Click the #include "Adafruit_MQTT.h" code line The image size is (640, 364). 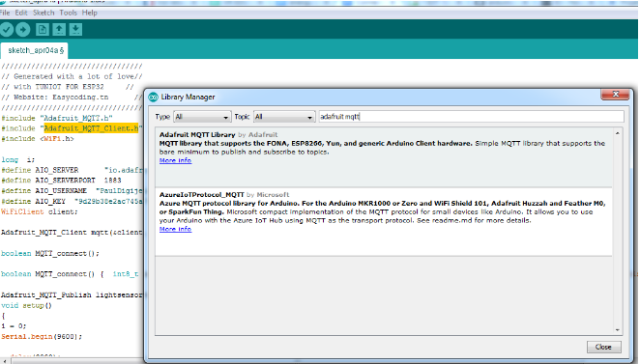(x=57, y=118)
